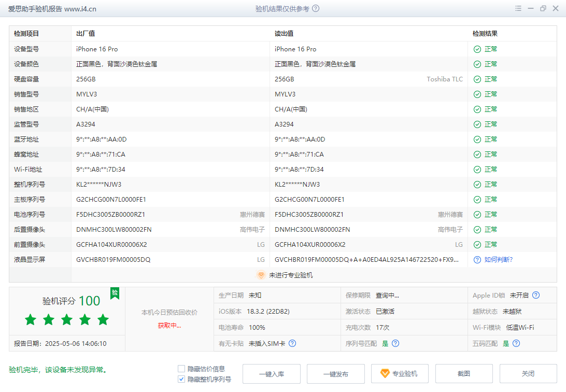Viewport: 566px width, 392px height.
Task: Click Toshiba TLC label in 硬盘容量 row
Action: pyautogui.click(x=445, y=79)
